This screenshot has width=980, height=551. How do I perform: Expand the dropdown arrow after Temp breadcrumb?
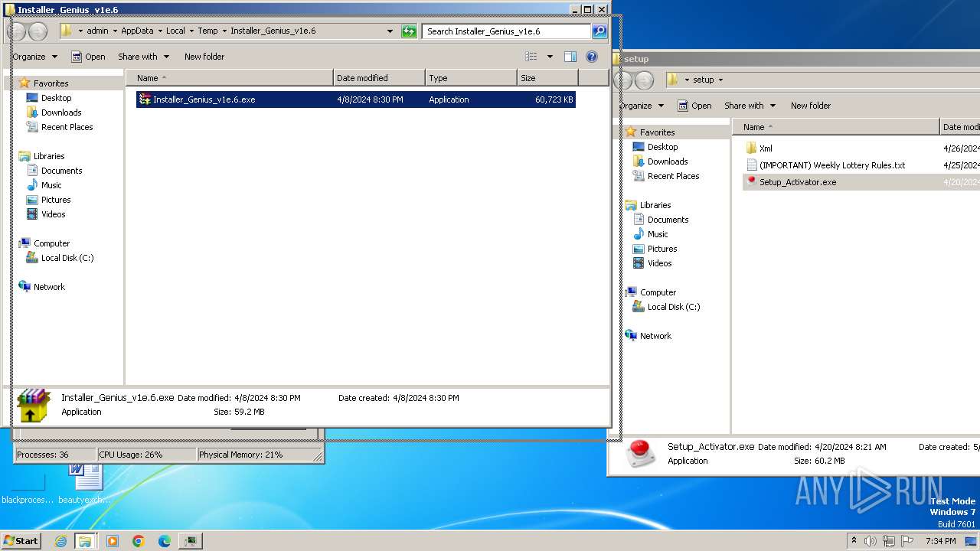224,31
